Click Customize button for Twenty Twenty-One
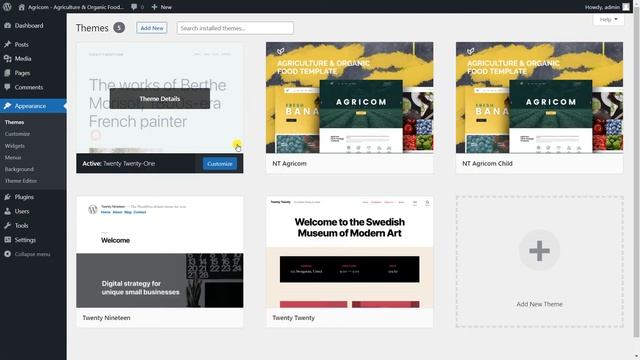The image size is (640, 360). click(x=220, y=164)
